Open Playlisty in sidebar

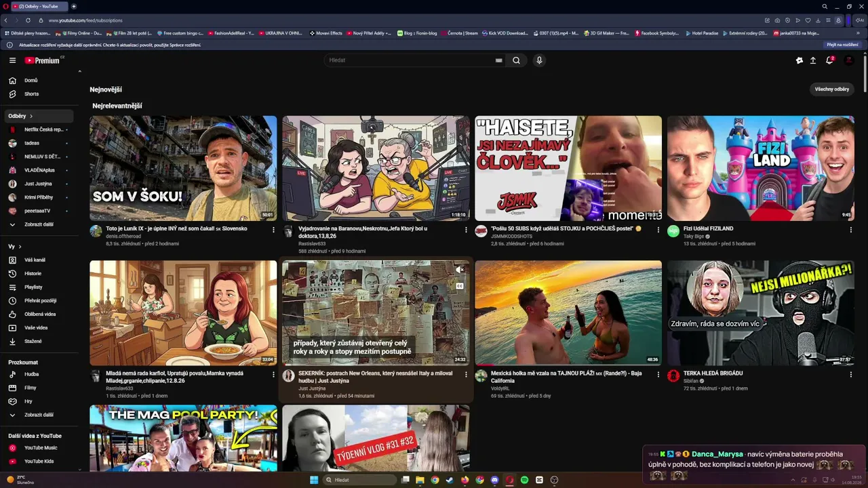(x=39, y=287)
